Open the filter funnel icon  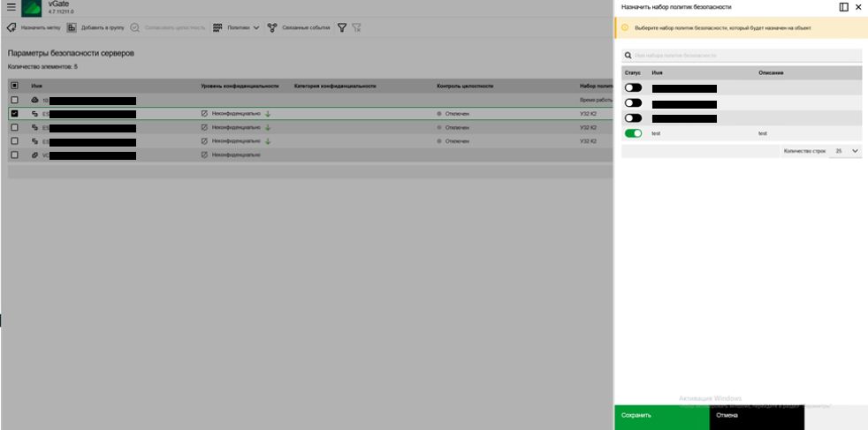pos(341,27)
